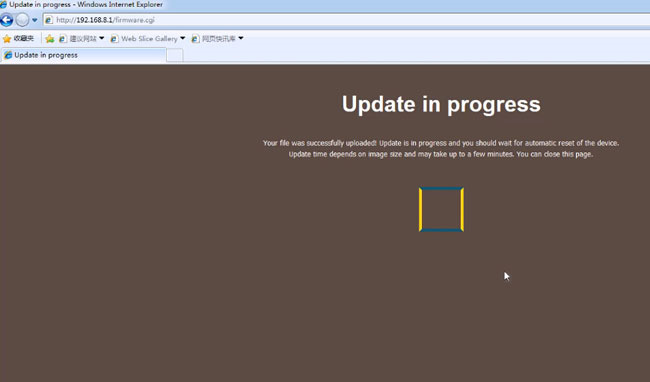Click the square loading spinner

pyautogui.click(x=441, y=209)
